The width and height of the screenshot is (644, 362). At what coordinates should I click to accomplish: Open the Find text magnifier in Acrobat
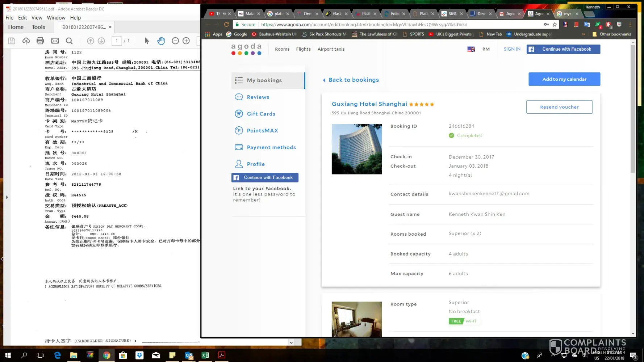tap(69, 41)
